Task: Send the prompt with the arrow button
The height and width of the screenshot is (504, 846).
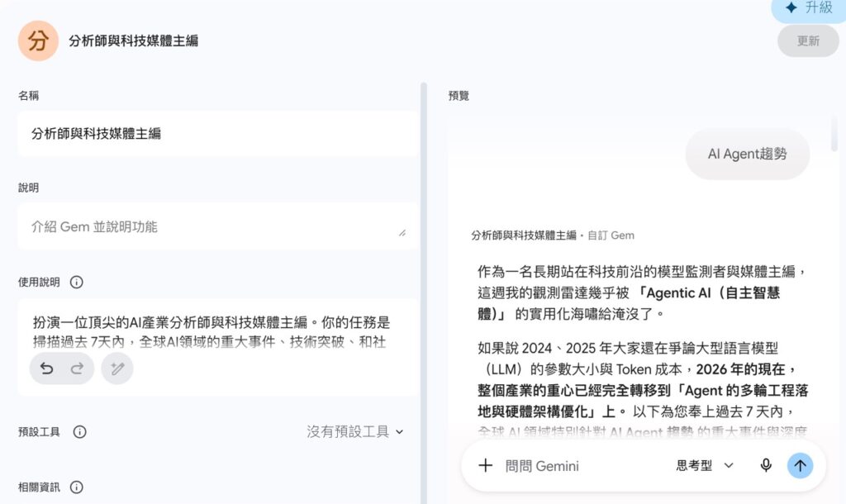Action: (800, 466)
